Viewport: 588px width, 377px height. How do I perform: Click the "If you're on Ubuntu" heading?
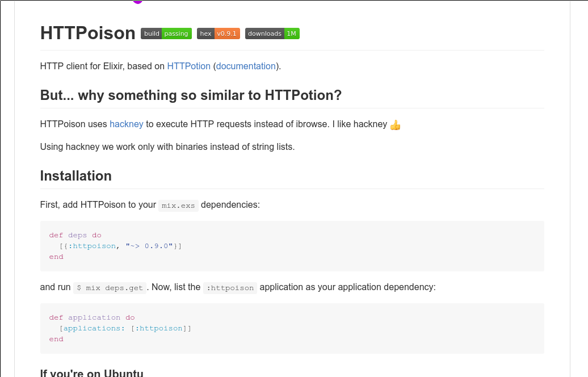(91, 373)
